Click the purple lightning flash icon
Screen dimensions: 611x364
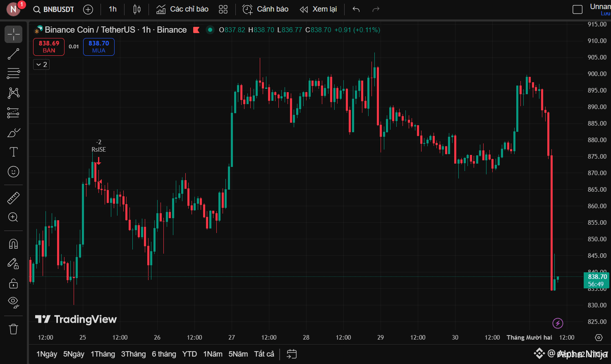[558, 323]
